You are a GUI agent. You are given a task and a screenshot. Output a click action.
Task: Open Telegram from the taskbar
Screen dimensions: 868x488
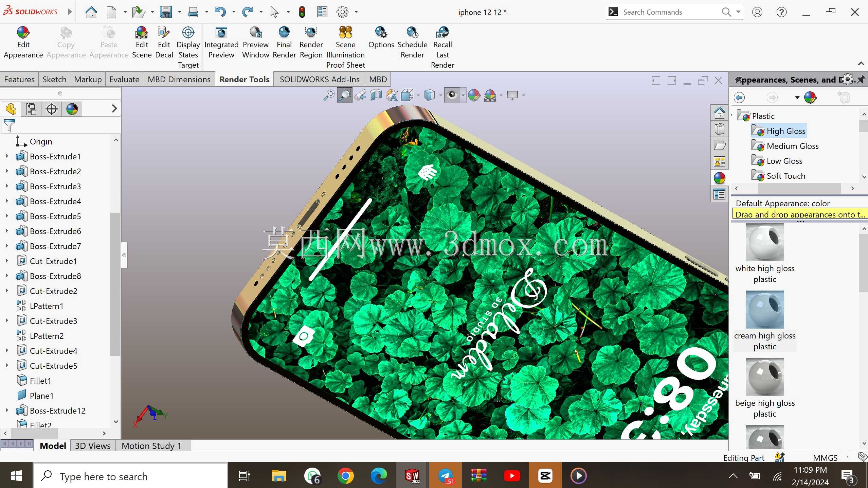[445, 476]
